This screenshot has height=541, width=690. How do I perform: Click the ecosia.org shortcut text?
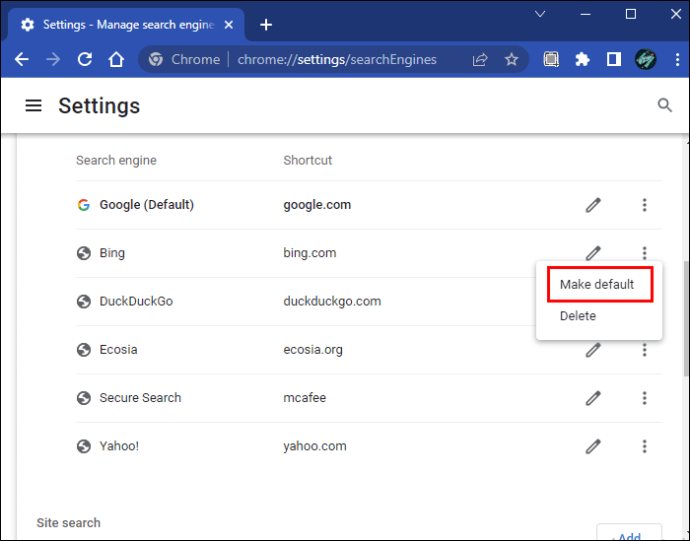(x=312, y=350)
